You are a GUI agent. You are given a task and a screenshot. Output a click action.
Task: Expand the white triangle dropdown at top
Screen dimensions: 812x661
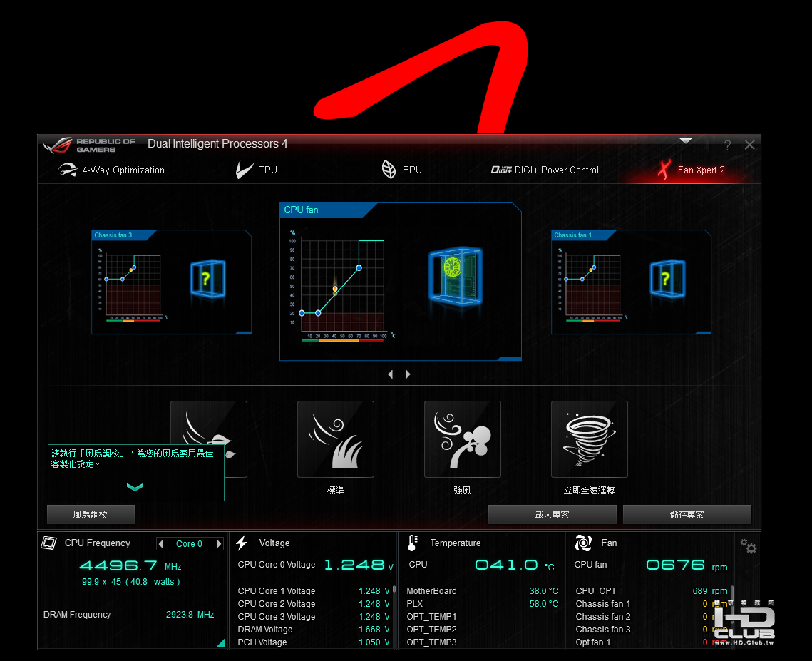[686, 140]
